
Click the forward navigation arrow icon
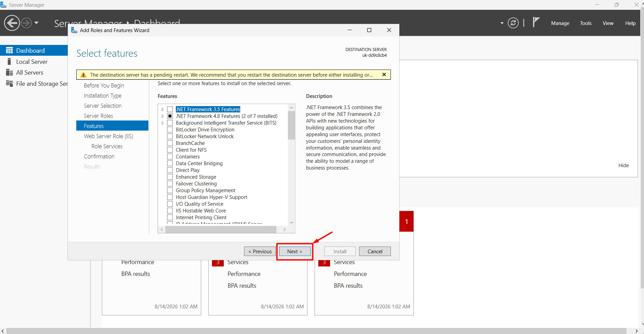(26, 23)
